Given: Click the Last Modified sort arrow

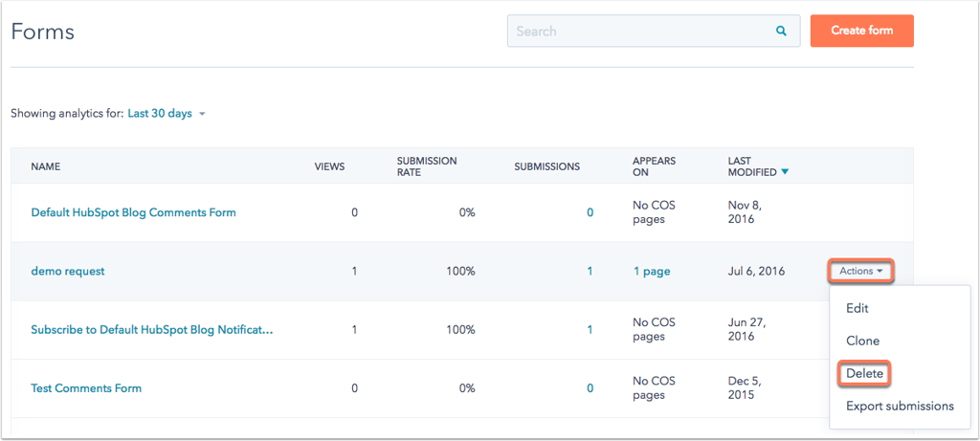Looking at the screenshot, I should point(785,172).
